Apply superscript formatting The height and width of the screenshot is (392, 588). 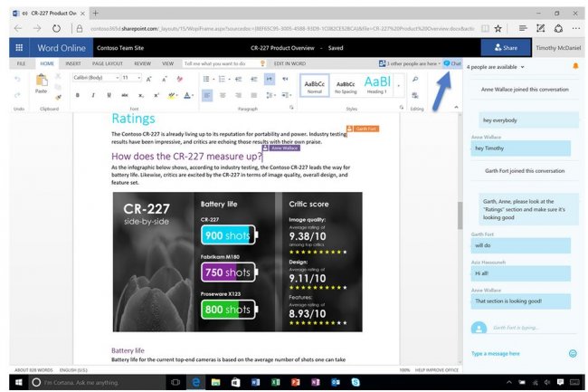[x=156, y=95]
